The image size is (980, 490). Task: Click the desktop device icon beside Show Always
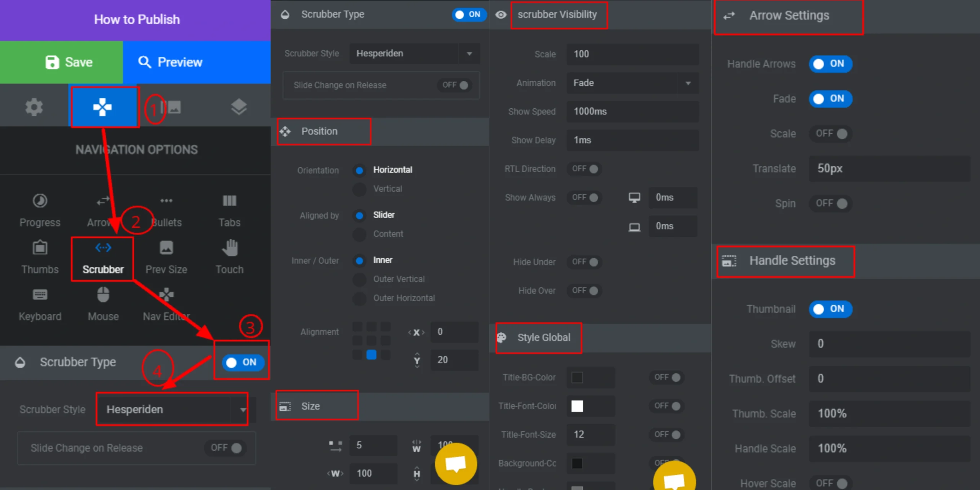click(634, 198)
